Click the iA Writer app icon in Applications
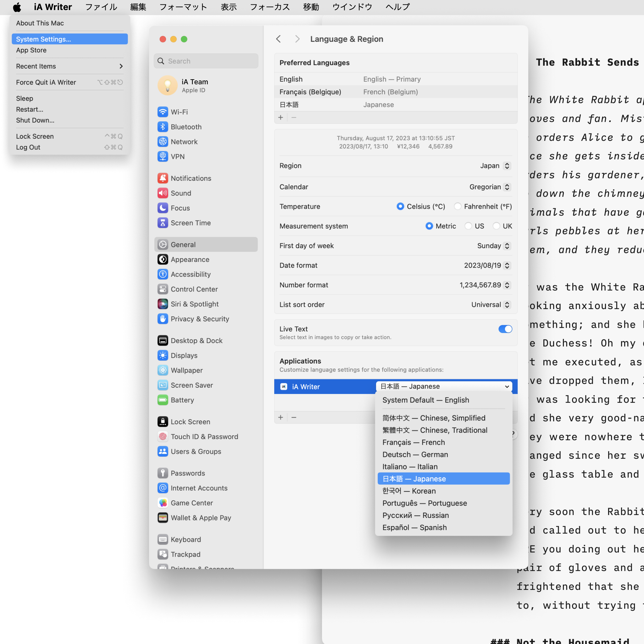 pyautogui.click(x=283, y=386)
